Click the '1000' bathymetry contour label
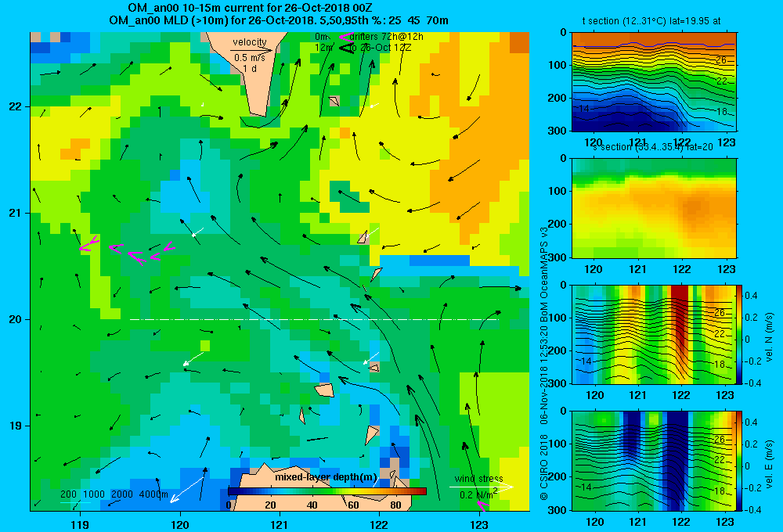 [93, 494]
